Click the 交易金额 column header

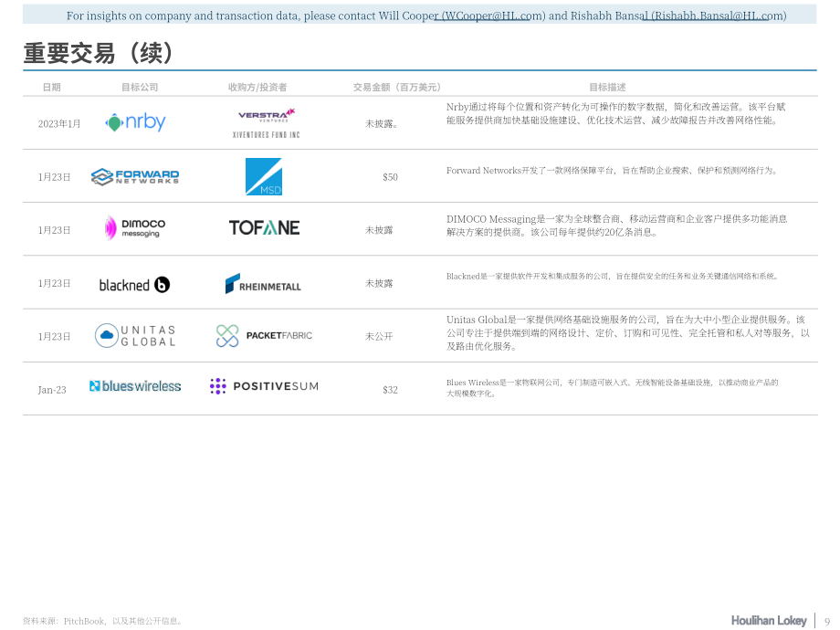coord(397,88)
